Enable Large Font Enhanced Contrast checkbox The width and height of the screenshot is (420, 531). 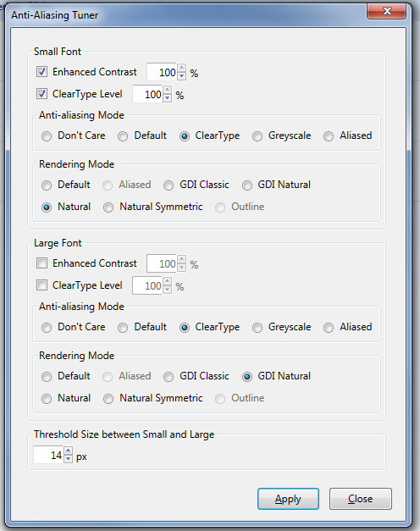41,263
